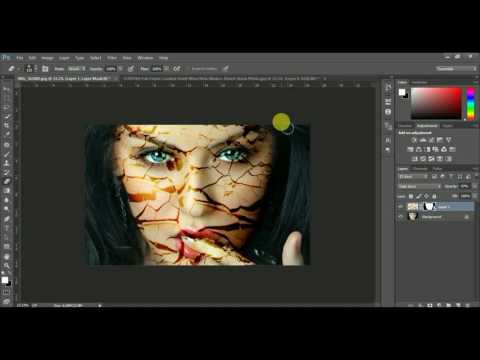The image size is (480, 360).
Task: Click the rainbow hue slider strip
Action: (x=471, y=103)
